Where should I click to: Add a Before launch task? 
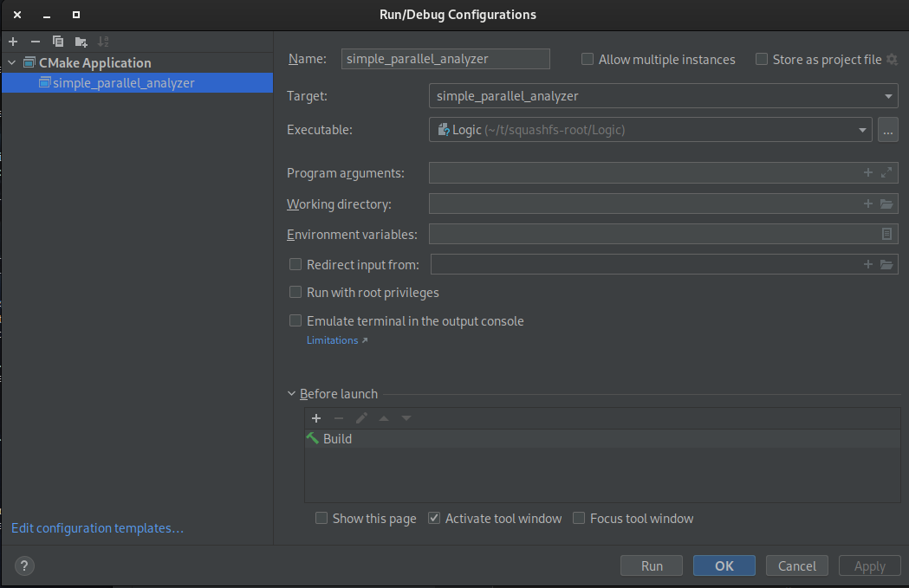tap(316, 418)
